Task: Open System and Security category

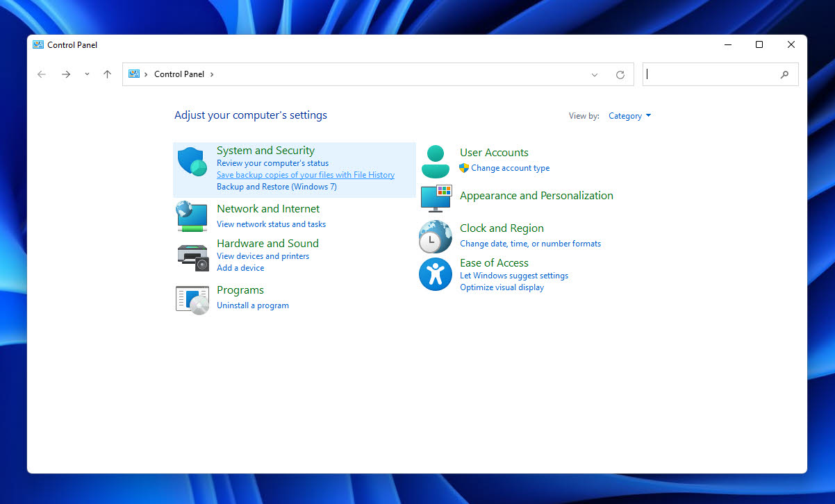Action: pyautogui.click(x=265, y=151)
